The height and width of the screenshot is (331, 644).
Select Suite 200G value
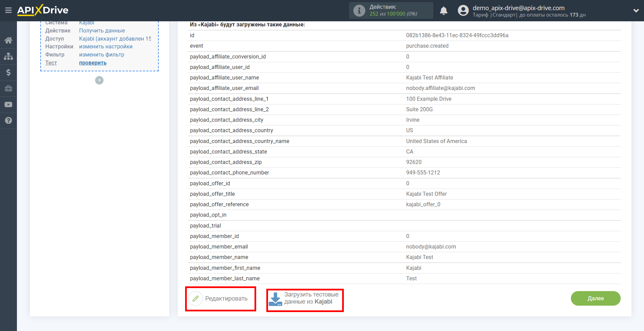click(419, 109)
